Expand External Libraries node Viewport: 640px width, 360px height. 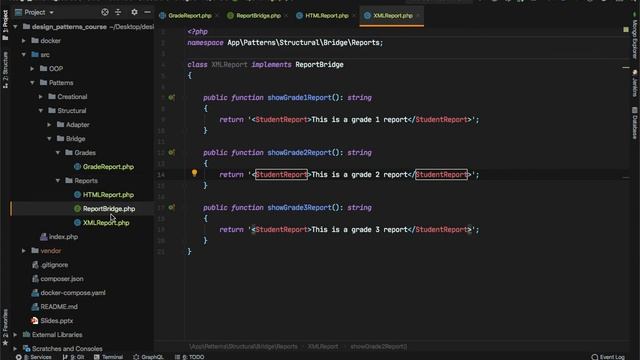[x=16, y=335]
